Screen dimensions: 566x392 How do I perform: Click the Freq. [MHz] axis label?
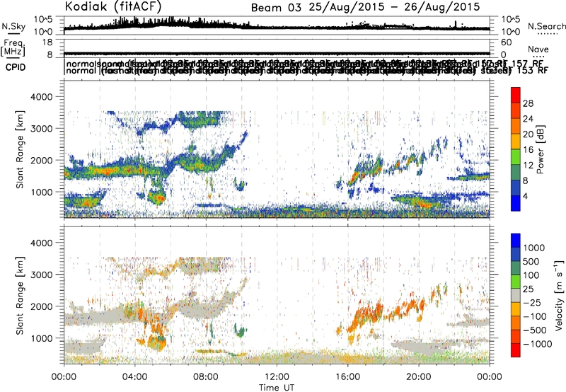pyautogui.click(x=13, y=48)
